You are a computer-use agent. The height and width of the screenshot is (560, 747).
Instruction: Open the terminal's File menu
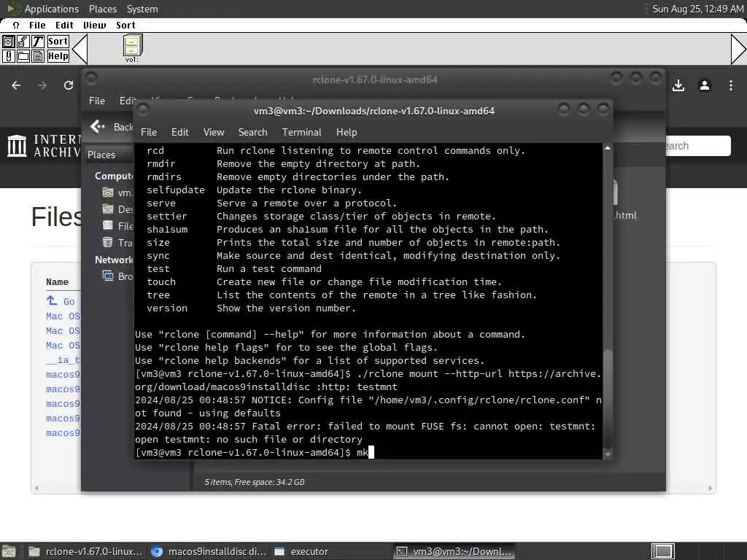[x=149, y=133]
